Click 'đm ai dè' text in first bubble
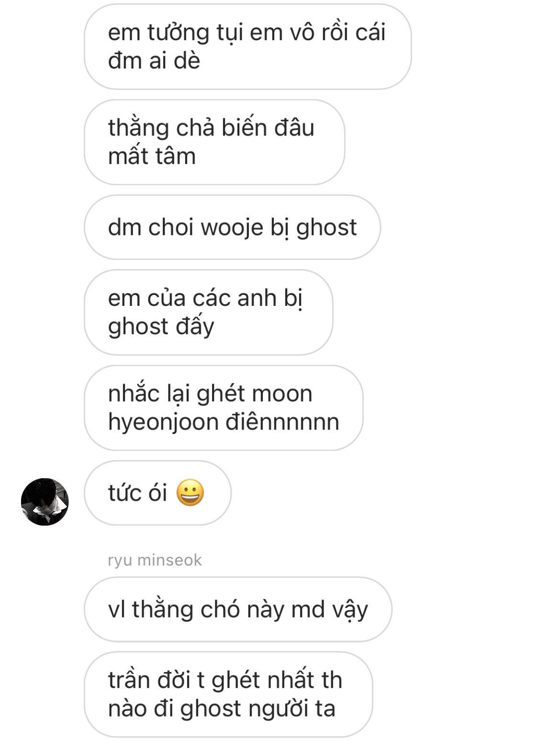 [x=154, y=61]
